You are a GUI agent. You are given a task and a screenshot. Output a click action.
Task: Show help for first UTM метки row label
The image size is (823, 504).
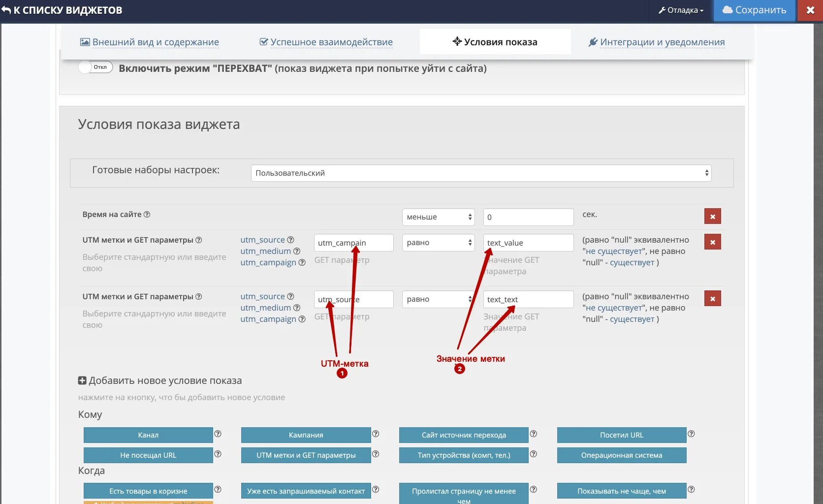[x=199, y=240]
